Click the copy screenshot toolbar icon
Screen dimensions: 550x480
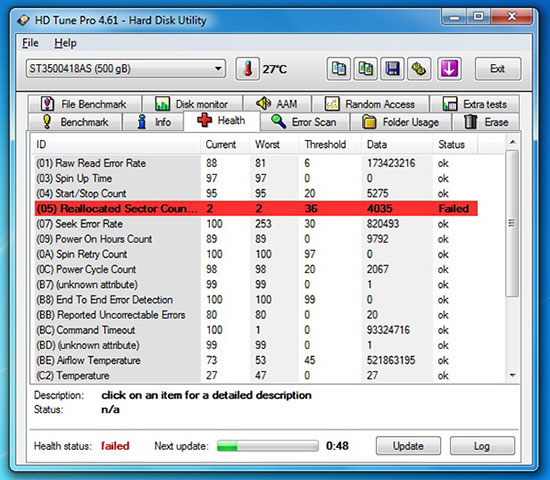(365, 69)
